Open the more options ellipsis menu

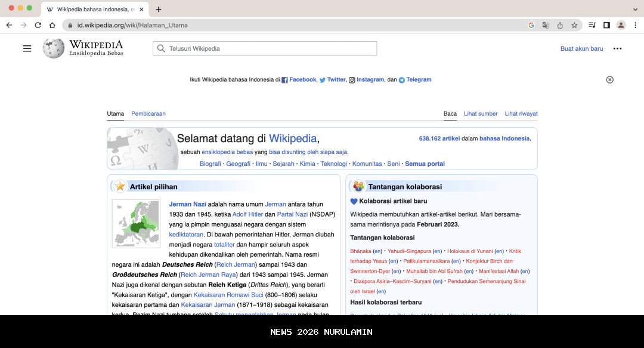pos(617,48)
